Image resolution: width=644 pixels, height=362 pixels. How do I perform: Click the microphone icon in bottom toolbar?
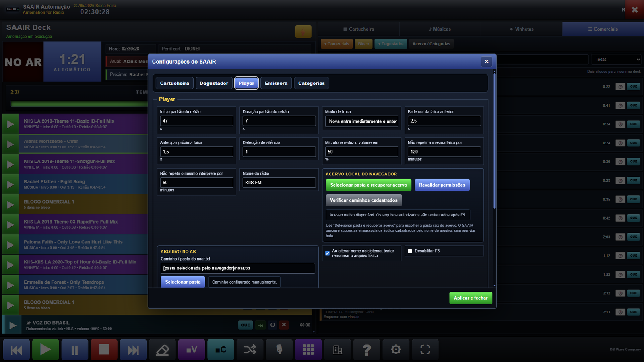[279, 350]
